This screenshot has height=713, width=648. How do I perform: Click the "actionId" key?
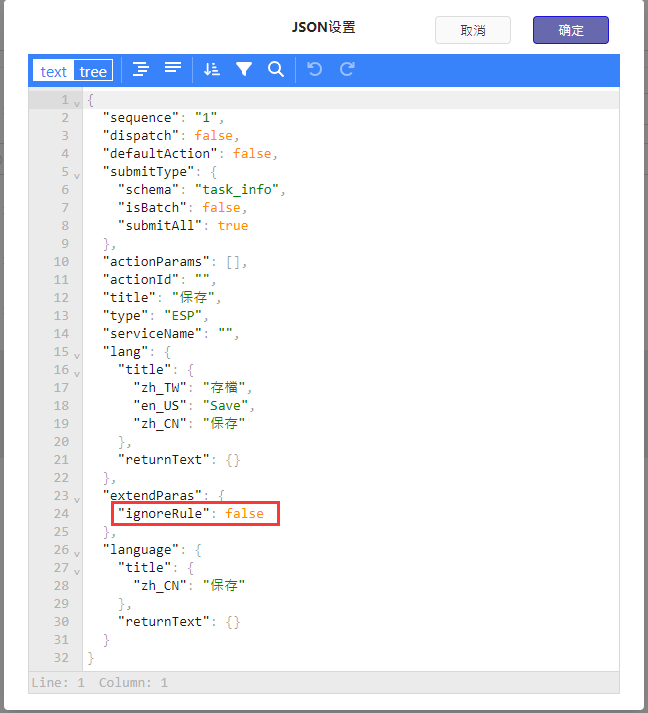[x=141, y=280]
